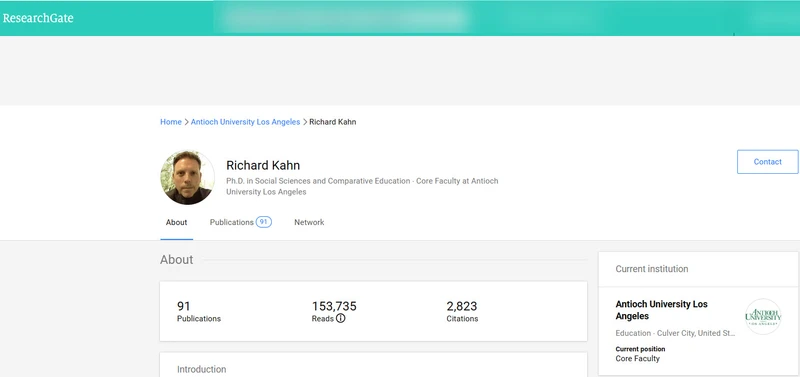The height and width of the screenshot is (377, 800).
Task: Click the Richard Kahn breadcrumb text
Action: click(333, 122)
